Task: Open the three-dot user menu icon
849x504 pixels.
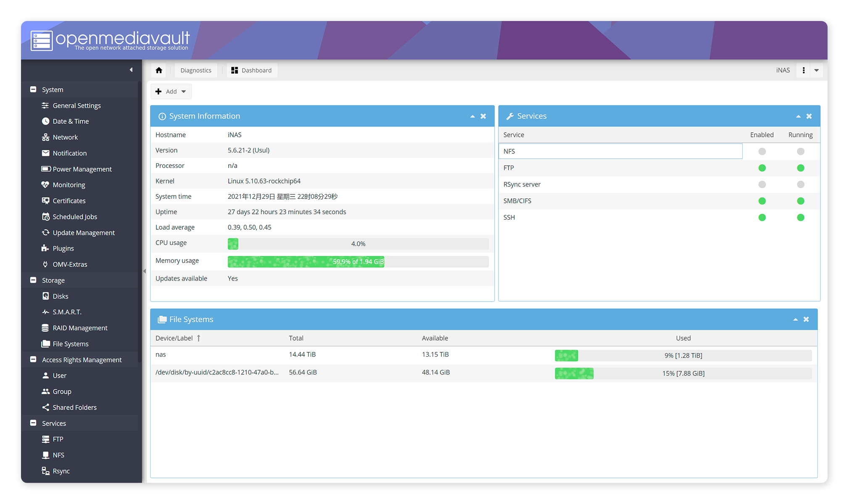Action: coord(803,70)
